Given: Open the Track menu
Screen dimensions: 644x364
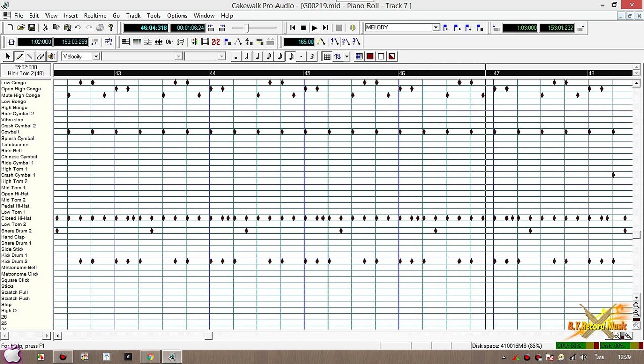Looking at the screenshot, I should (133, 16).
